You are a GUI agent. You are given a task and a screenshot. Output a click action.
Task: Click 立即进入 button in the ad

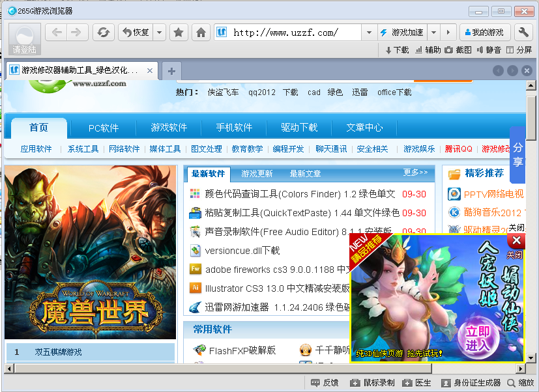coord(478,338)
